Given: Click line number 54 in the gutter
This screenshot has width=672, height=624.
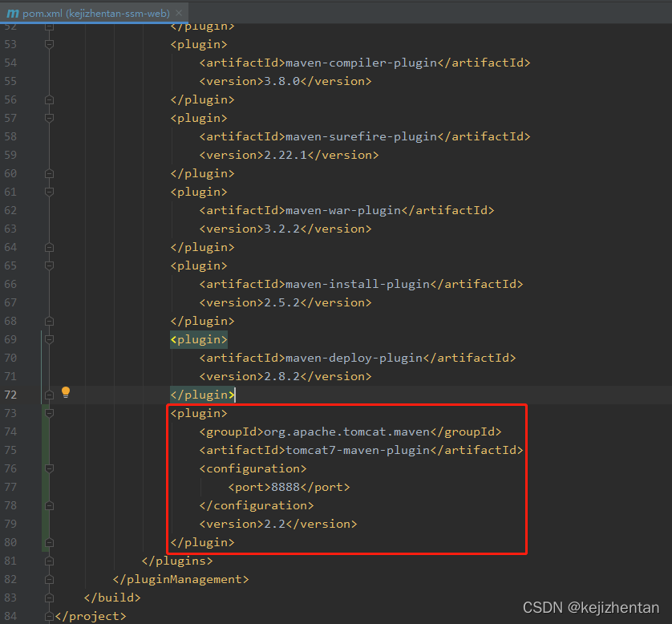Looking at the screenshot, I should click(10, 63).
